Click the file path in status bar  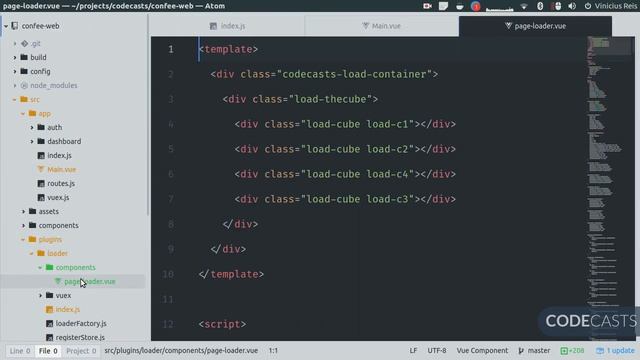pyautogui.click(x=181, y=350)
